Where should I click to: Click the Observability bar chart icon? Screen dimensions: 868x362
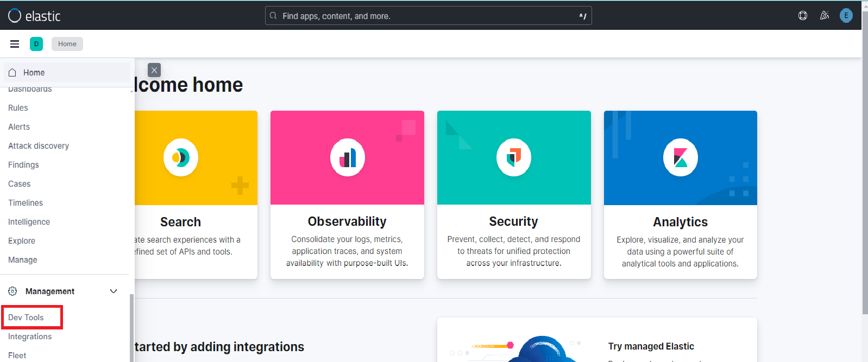pyautogui.click(x=347, y=157)
